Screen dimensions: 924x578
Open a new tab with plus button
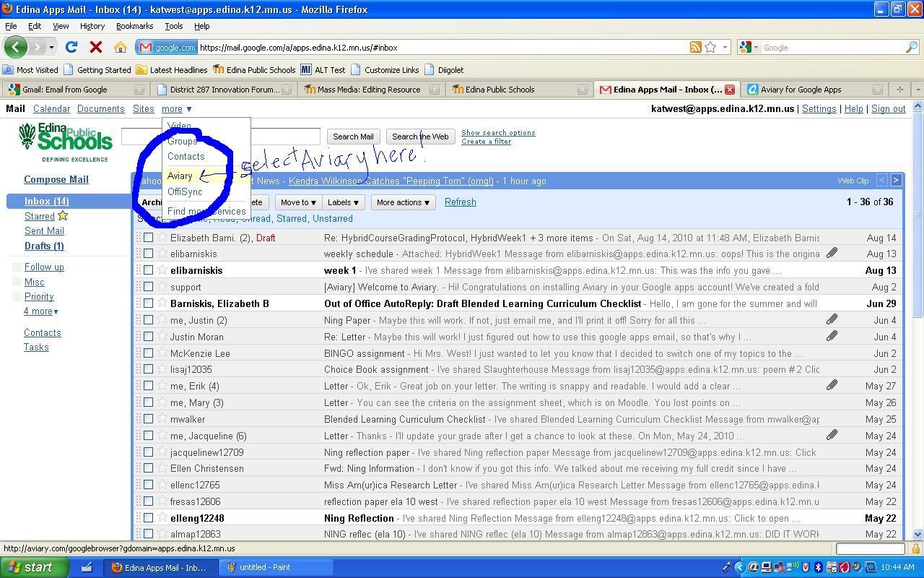[899, 90]
